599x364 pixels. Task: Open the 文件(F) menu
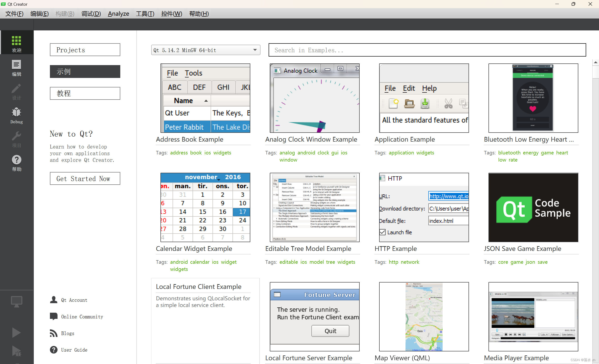pos(14,14)
